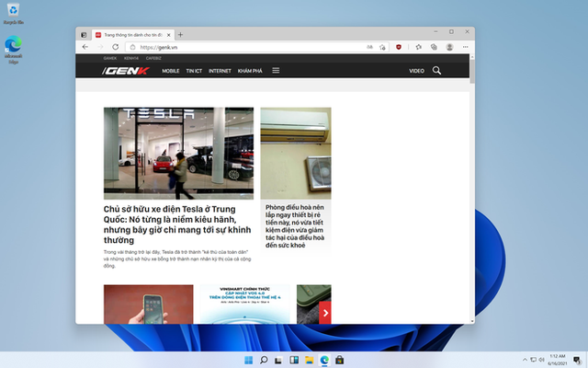
Task: Open the VIDEO section
Action: click(x=416, y=71)
